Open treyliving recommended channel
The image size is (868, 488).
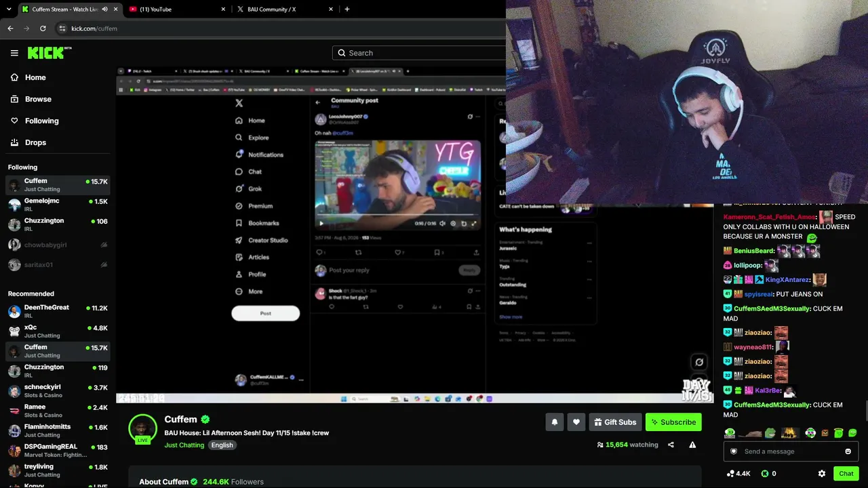pyautogui.click(x=58, y=470)
